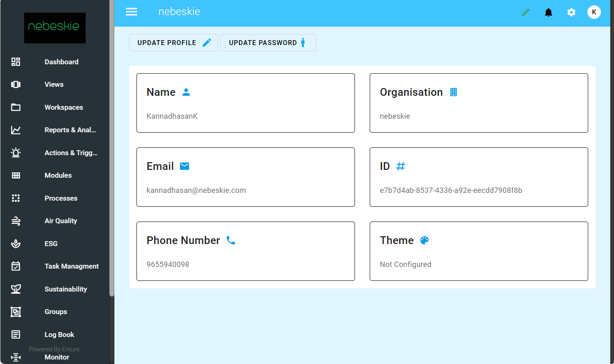614x364 pixels.
Task: Open the settings gear icon
Action: [571, 12]
